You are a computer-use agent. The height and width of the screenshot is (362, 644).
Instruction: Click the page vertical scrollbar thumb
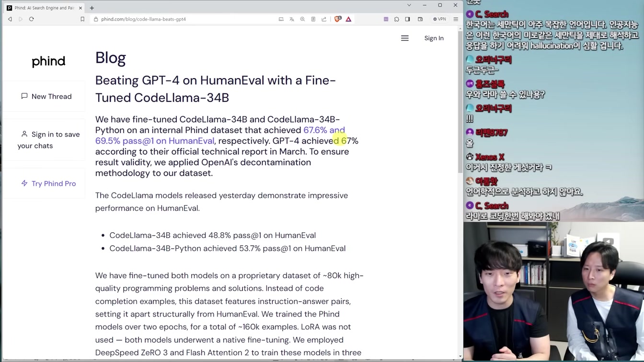point(460,103)
